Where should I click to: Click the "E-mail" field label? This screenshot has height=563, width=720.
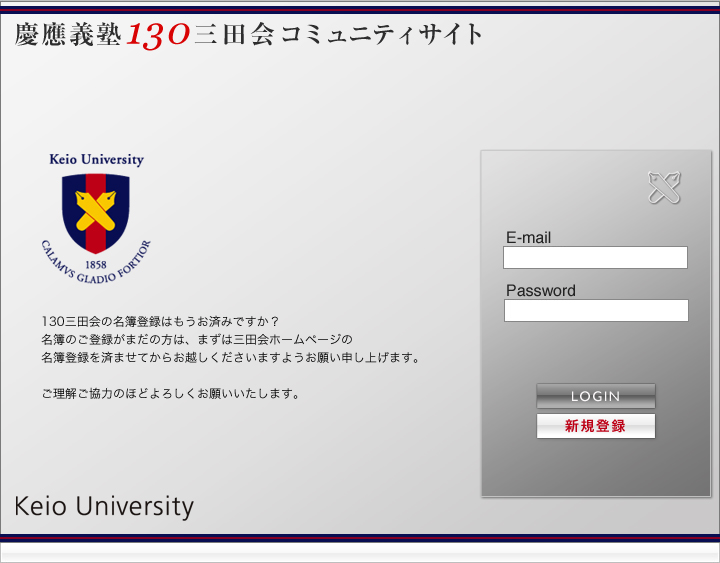point(528,237)
